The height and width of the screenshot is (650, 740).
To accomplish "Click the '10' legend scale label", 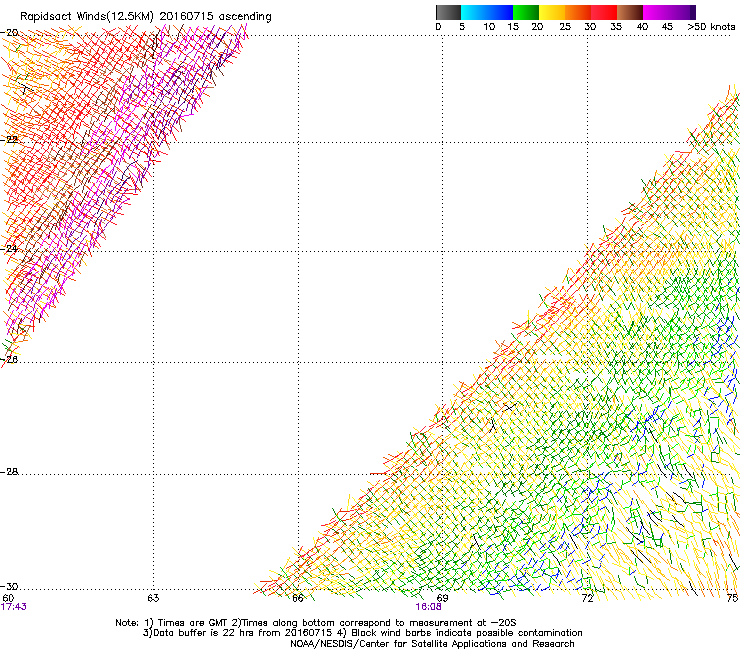I will point(489,27).
